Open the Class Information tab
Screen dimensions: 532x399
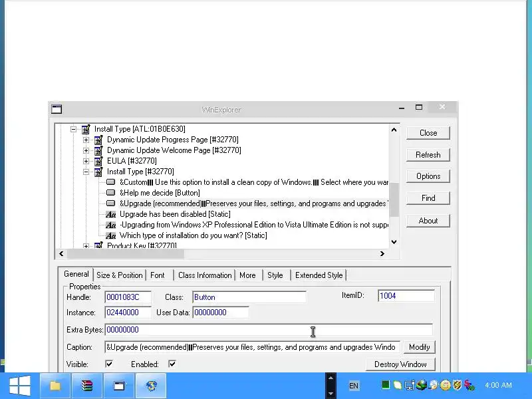(x=205, y=275)
